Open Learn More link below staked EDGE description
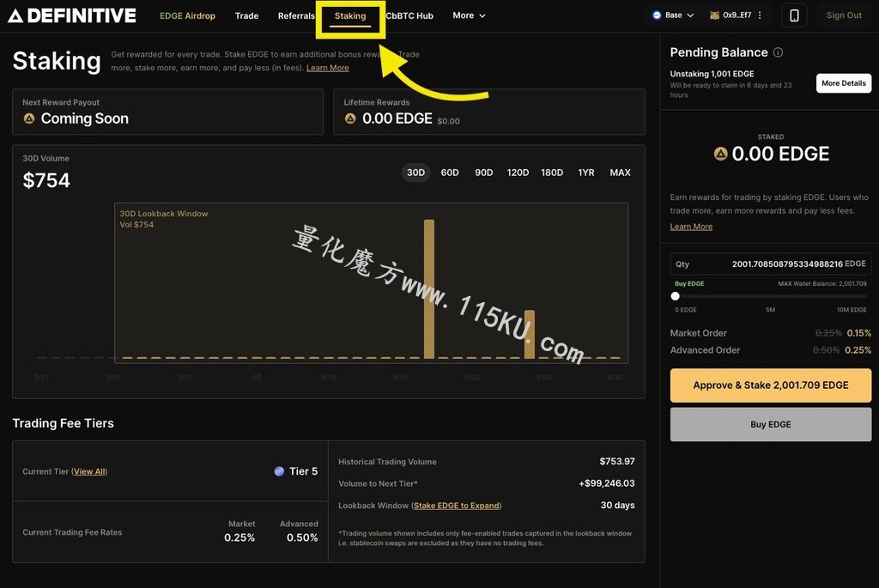The height and width of the screenshot is (588, 879). [x=691, y=227]
